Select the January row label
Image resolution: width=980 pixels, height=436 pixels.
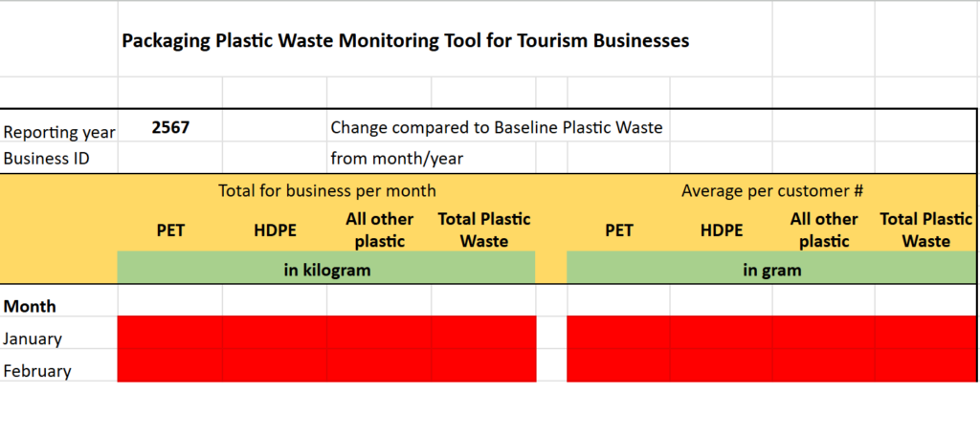[33, 338]
